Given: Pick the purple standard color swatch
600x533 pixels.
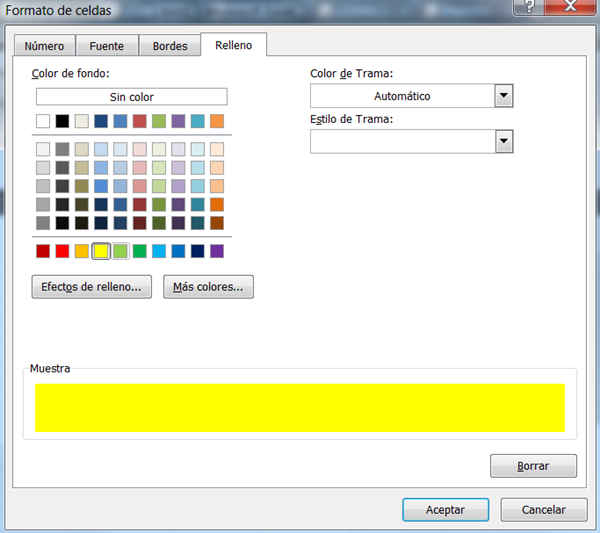Looking at the screenshot, I should click(217, 251).
